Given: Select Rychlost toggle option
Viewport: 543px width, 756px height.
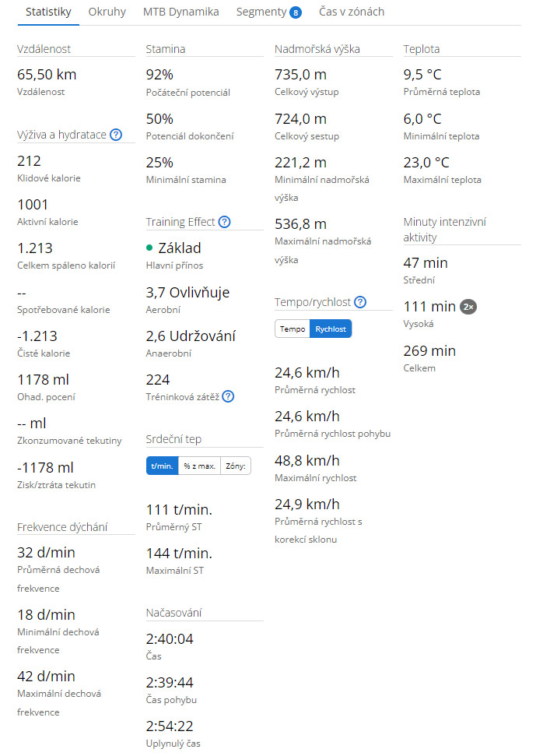Looking at the screenshot, I should coord(331,329).
